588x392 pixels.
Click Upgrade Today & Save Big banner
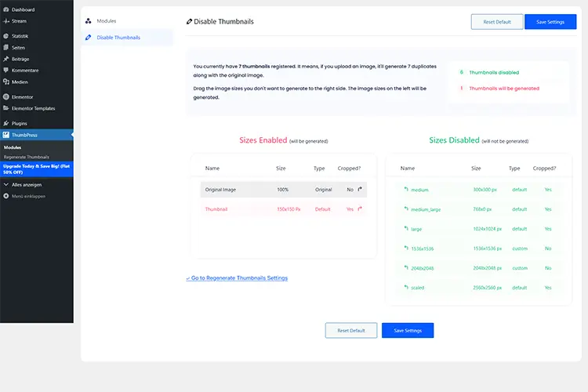pyautogui.click(x=37, y=169)
